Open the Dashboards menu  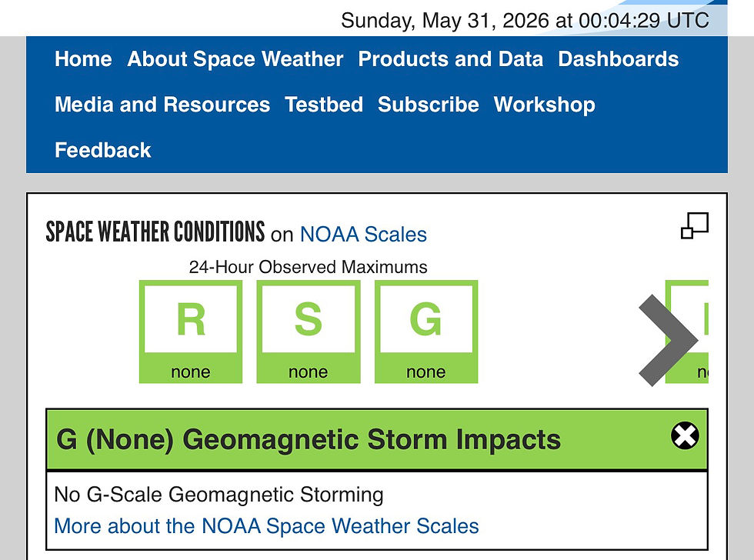pyautogui.click(x=619, y=59)
